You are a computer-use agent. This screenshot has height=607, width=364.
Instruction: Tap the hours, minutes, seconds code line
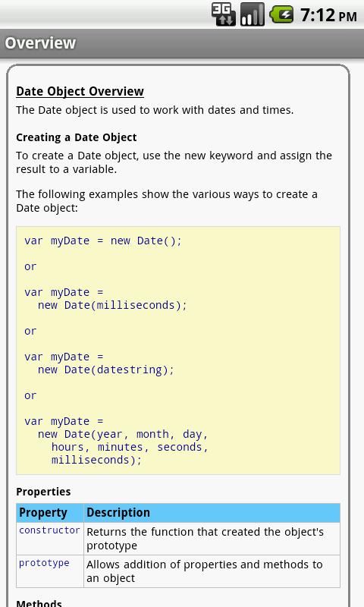coord(130,447)
